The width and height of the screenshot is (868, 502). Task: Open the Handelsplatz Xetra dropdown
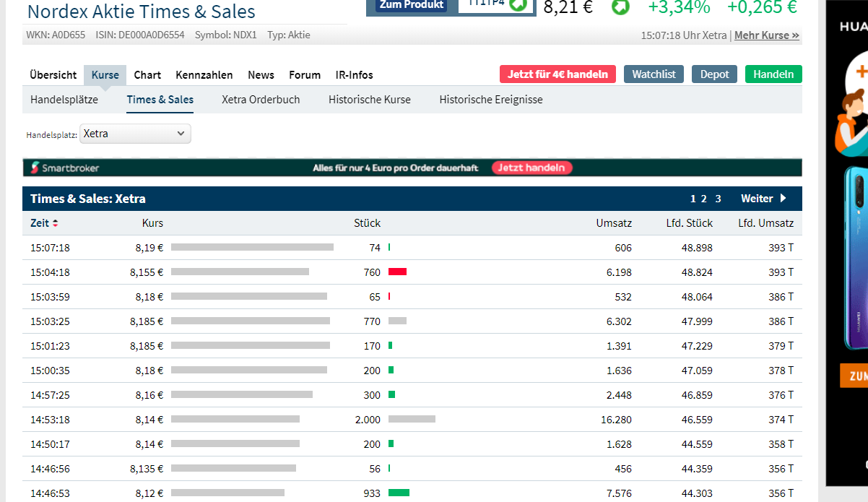(x=135, y=134)
